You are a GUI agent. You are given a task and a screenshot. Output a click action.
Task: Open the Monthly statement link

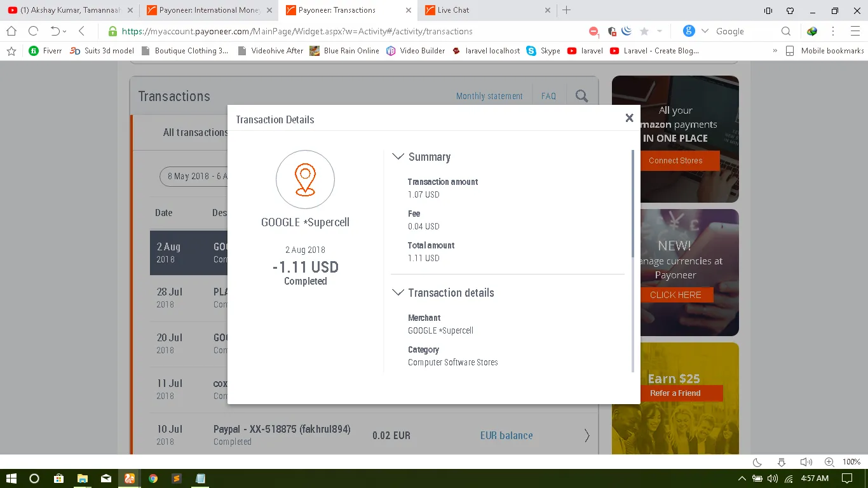coord(489,96)
